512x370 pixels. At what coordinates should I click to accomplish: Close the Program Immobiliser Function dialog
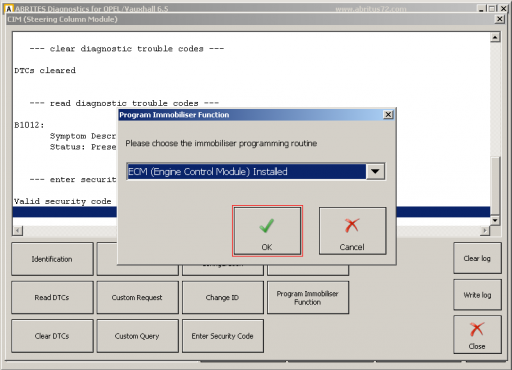coord(388,115)
